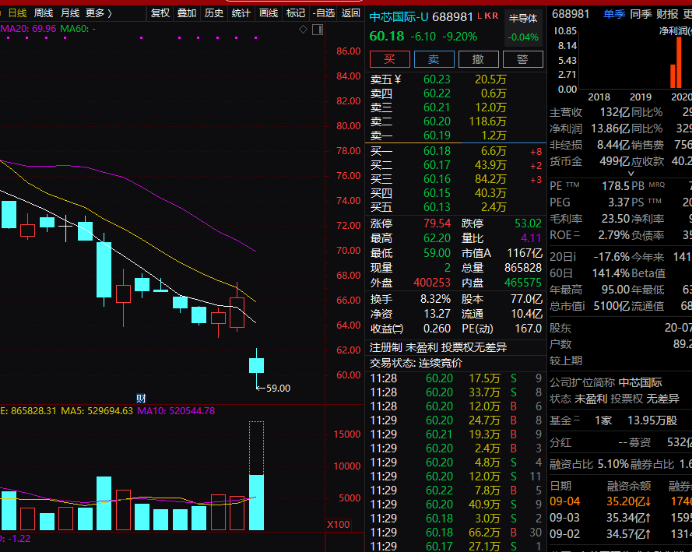Click the blue 卖 sell button
The image size is (693, 552).
(x=434, y=59)
